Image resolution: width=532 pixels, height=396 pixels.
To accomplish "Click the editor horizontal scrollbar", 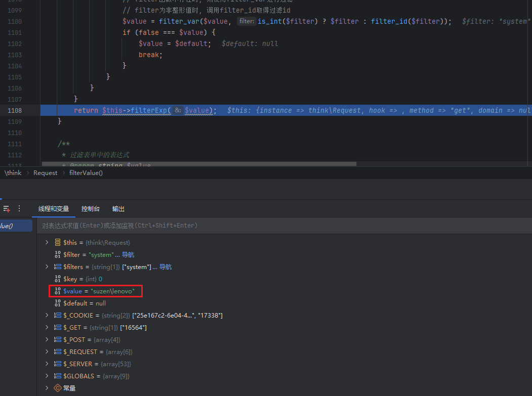I will pyautogui.click(x=199, y=164).
